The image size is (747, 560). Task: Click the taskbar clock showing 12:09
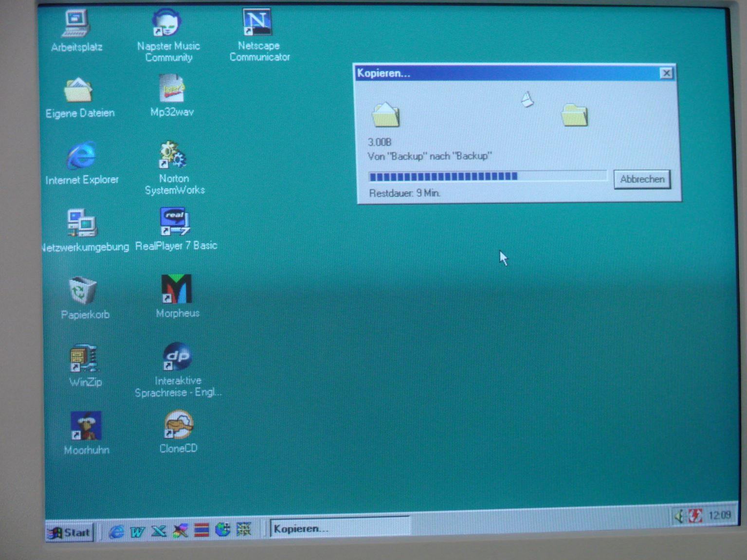[720, 515]
